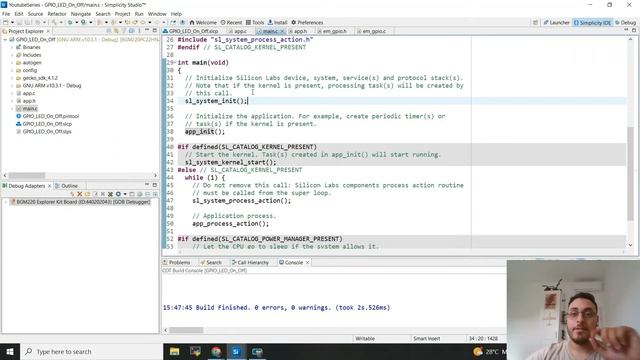Expand the GNU ARM v10.3.1 - Debug folder
This screenshot has height=360, width=640.
pyautogui.click(x=12, y=86)
